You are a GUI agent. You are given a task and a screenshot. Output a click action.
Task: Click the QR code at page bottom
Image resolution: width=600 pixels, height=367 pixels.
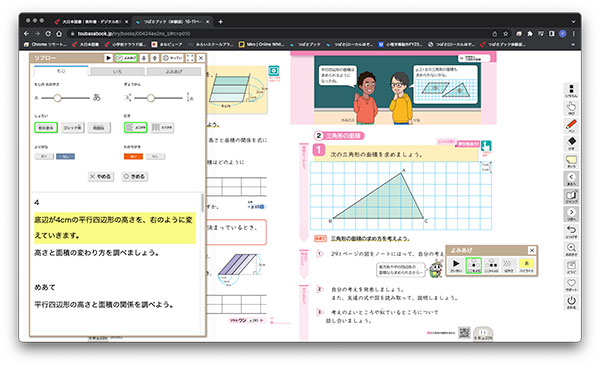(464, 333)
